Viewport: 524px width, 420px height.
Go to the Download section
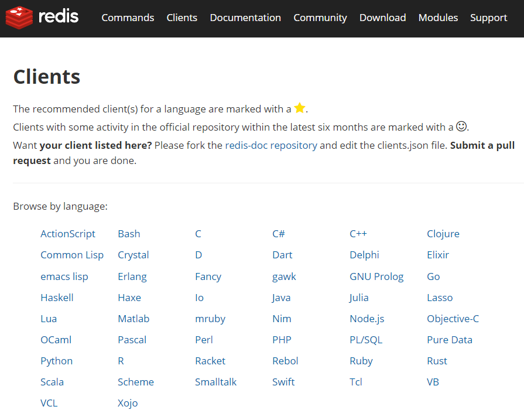382,18
